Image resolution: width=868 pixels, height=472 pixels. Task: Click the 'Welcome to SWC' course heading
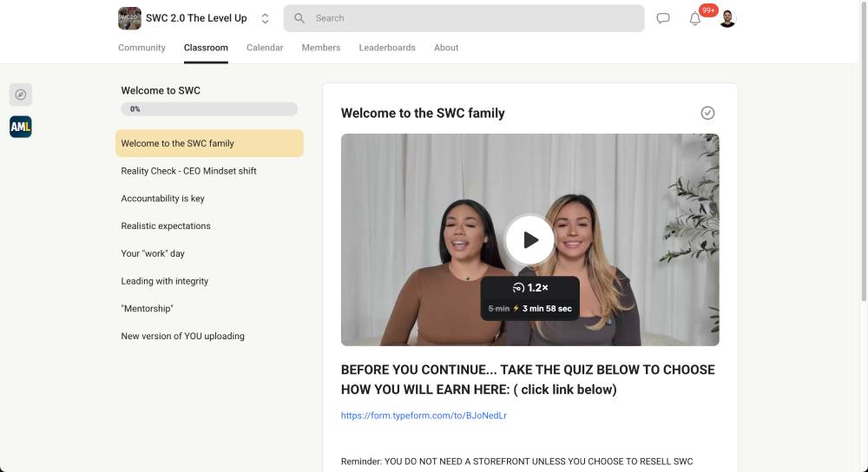161,91
